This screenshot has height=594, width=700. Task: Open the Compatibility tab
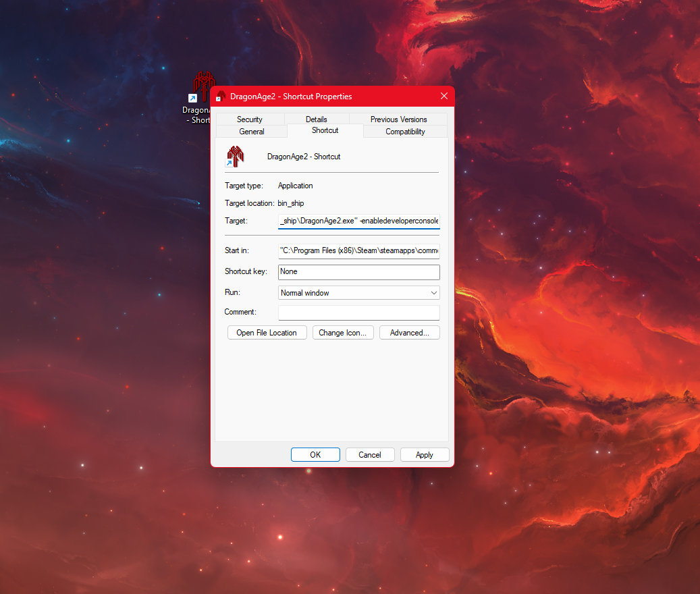(x=406, y=131)
